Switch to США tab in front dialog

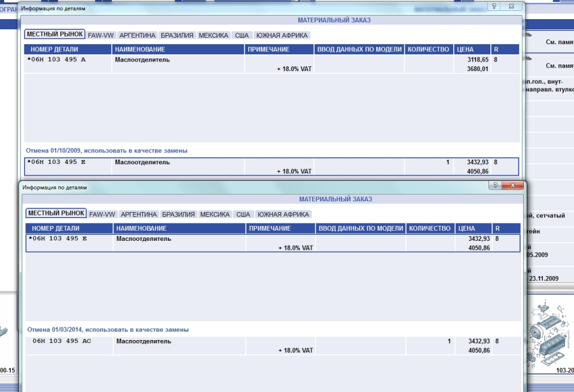[243, 214]
